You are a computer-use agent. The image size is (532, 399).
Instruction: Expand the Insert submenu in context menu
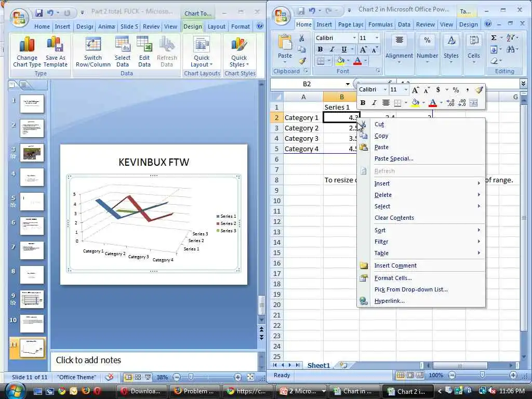[x=421, y=183]
